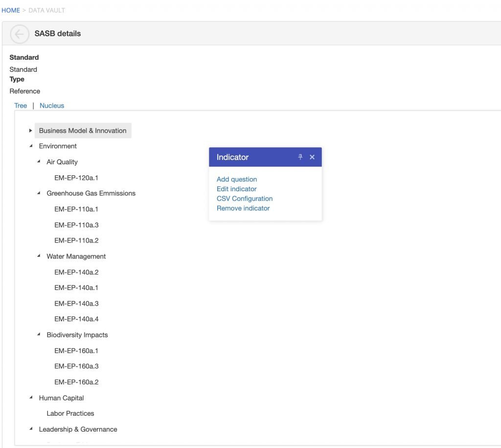Select Business Model & Innovation item
This screenshot has height=448, width=501.
click(83, 131)
